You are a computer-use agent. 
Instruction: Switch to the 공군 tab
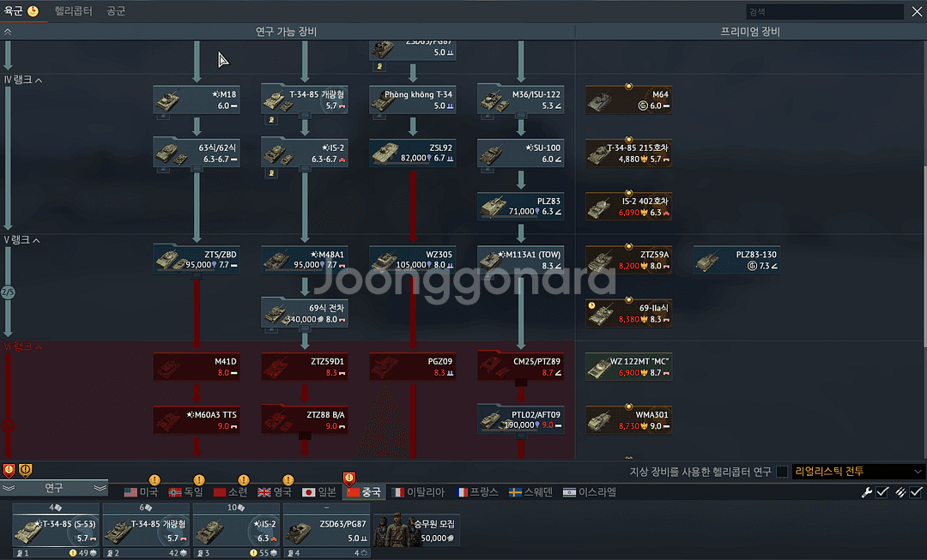116,11
